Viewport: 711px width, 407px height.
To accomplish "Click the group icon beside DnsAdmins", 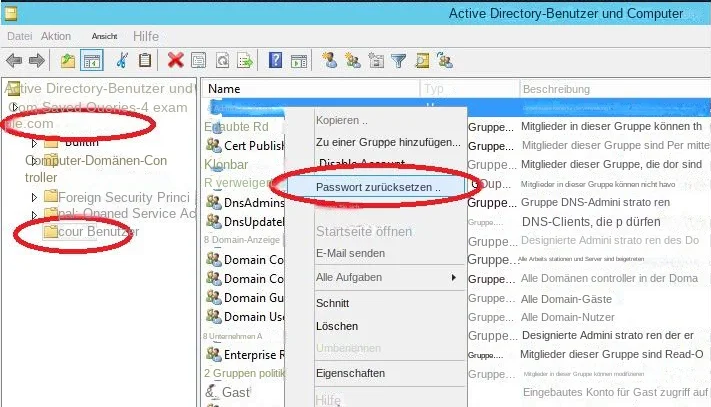I will point(214,202).
